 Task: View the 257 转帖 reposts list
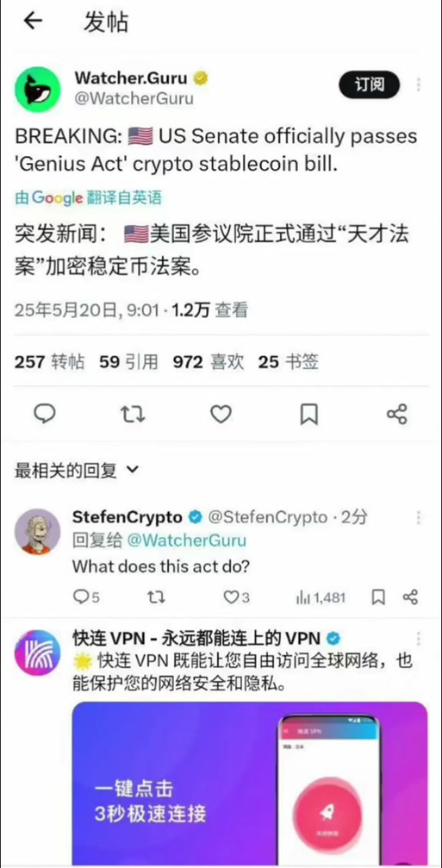pos(49,362)
